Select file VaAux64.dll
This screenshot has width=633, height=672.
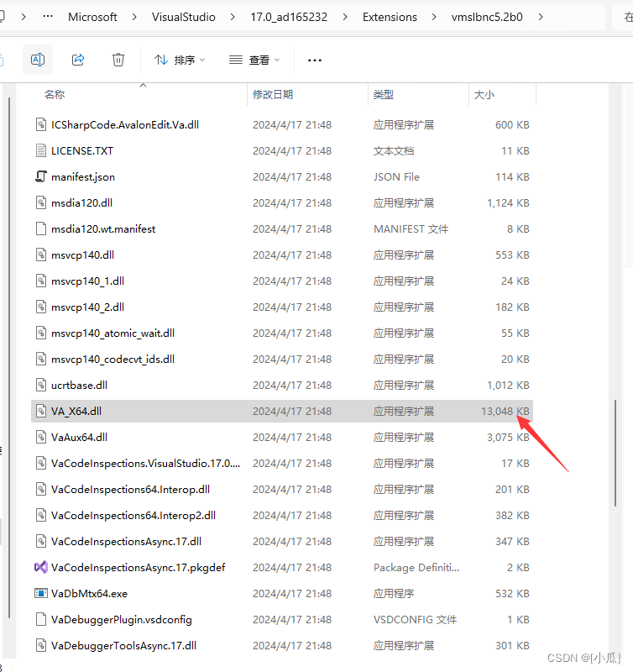click(282, 437)
